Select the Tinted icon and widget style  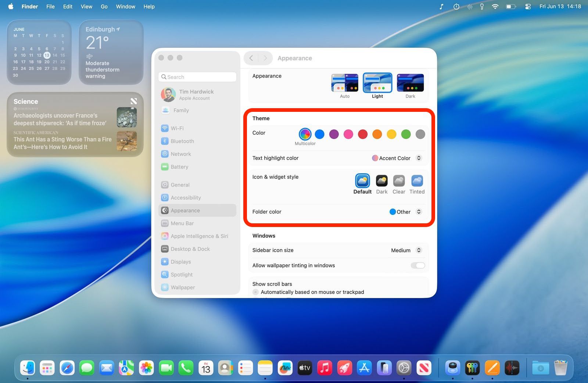coord(417,181)
